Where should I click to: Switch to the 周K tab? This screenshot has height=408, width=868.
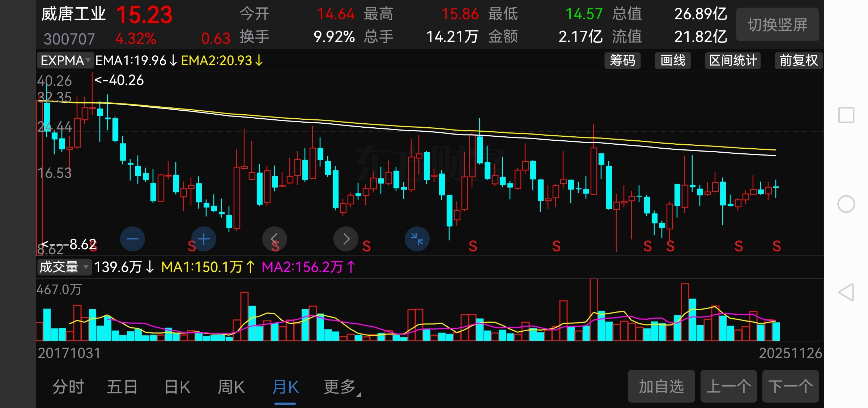click(231, 387)
